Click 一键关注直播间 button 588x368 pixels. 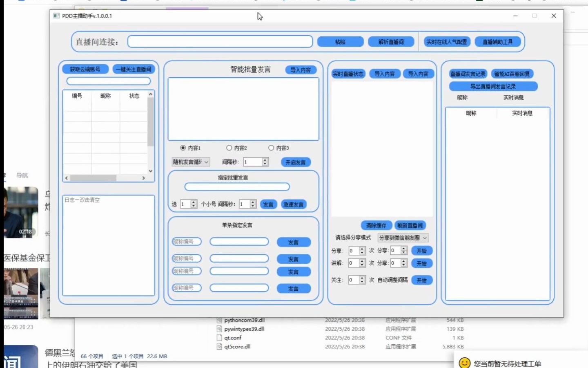click(x=134, y=69)
